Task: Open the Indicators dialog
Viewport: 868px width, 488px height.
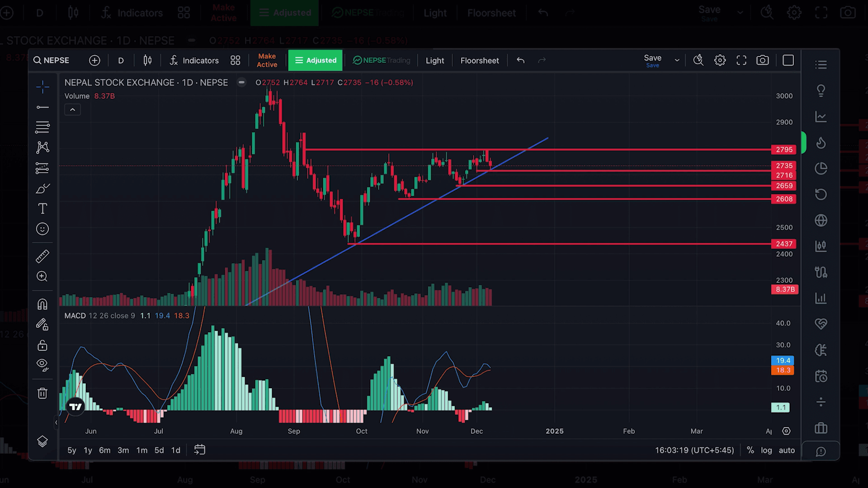Action: pos(194,61)
